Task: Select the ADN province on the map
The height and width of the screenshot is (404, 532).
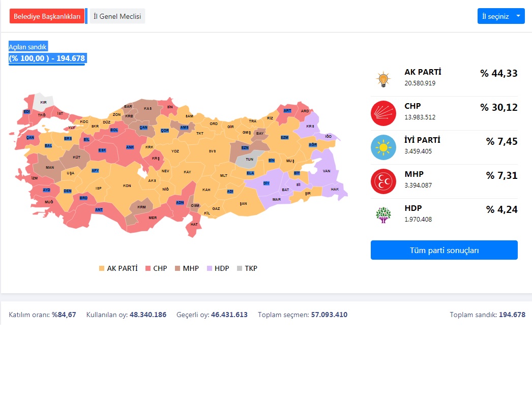Action: (x=180, y=203)
